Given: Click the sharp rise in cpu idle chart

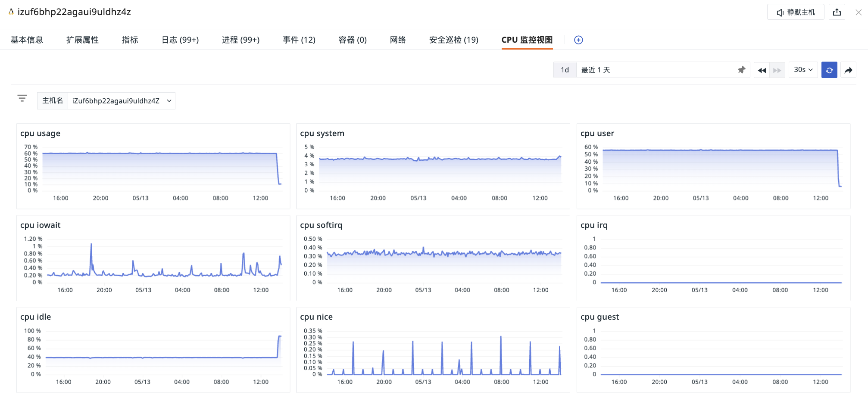Looking at the screenshot, I should click(279, 346).
